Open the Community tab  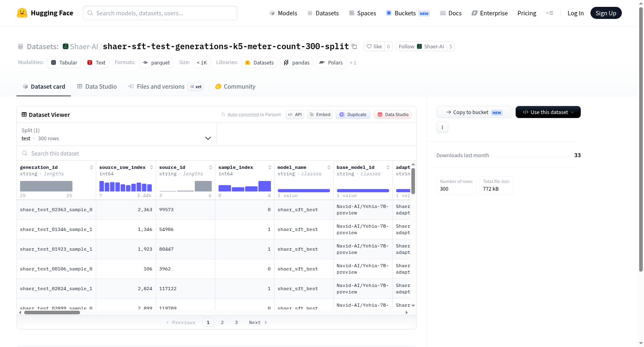pyautogui.click(x=235, y=87)
